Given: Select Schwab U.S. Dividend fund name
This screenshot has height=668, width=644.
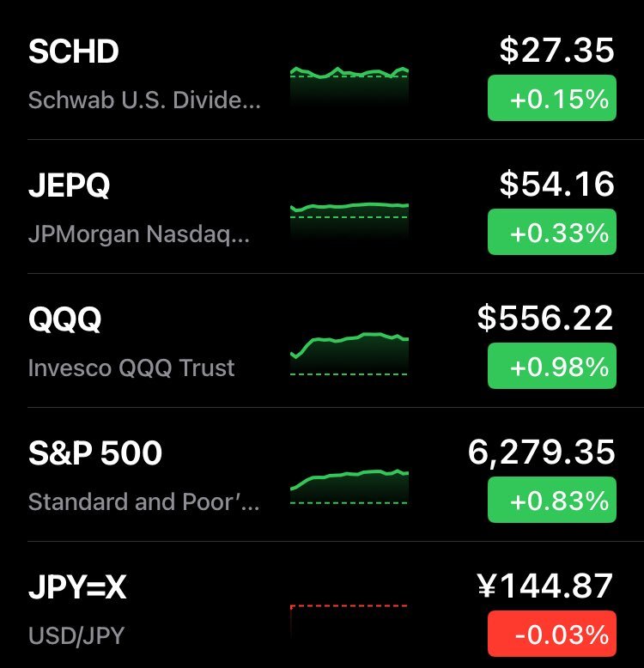Looking at the screenshot, I should [x=144, y=100].
